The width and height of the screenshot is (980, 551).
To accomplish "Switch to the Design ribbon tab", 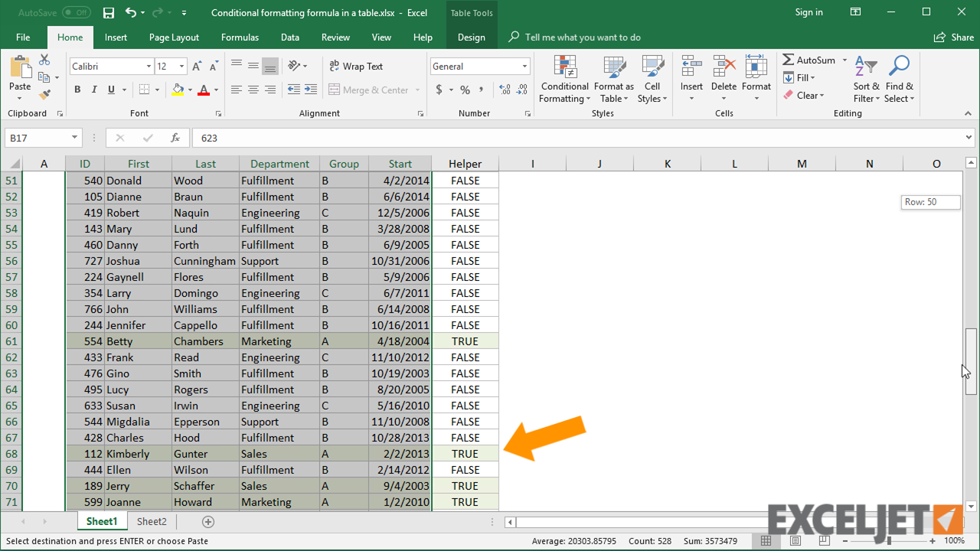I will pyautogui.click(x=470, y=37).
